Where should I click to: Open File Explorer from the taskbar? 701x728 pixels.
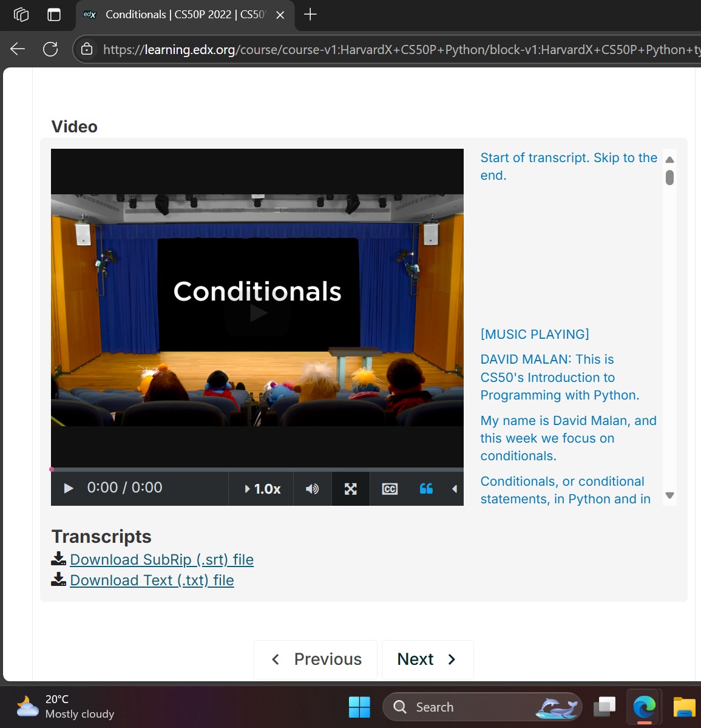point(684,707)
